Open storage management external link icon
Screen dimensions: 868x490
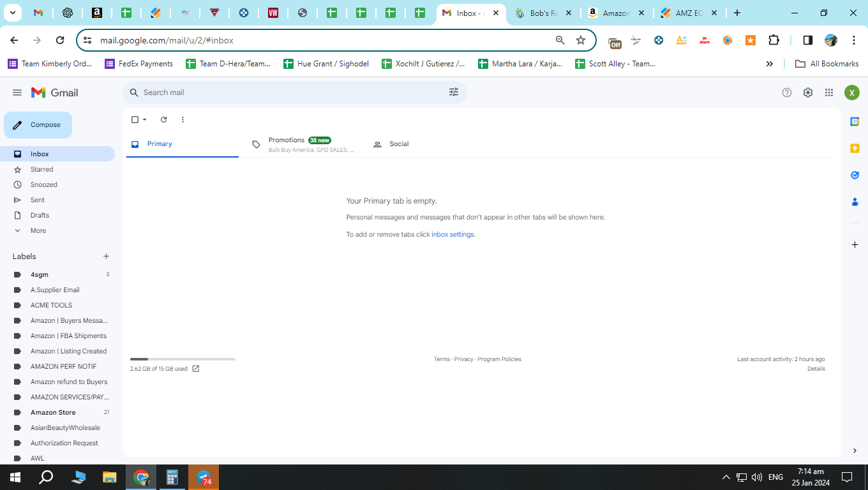[x=196, y=369]
